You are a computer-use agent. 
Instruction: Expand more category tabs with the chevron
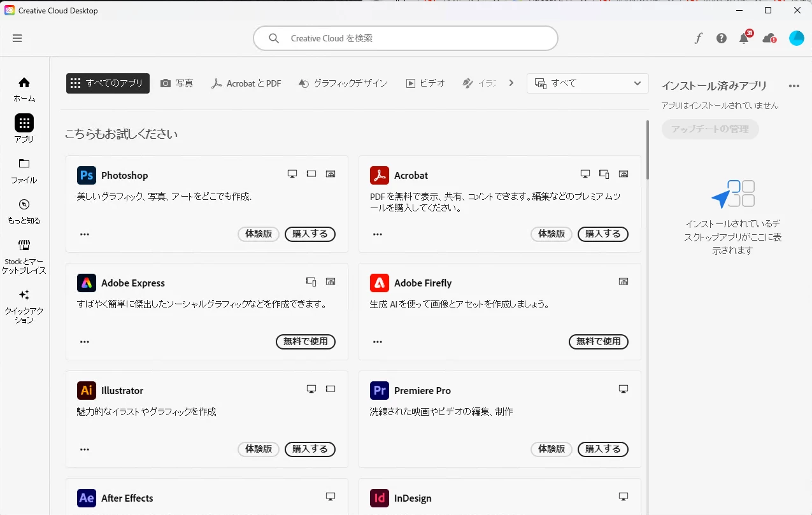pyautogui.click(x=511, y=83)
